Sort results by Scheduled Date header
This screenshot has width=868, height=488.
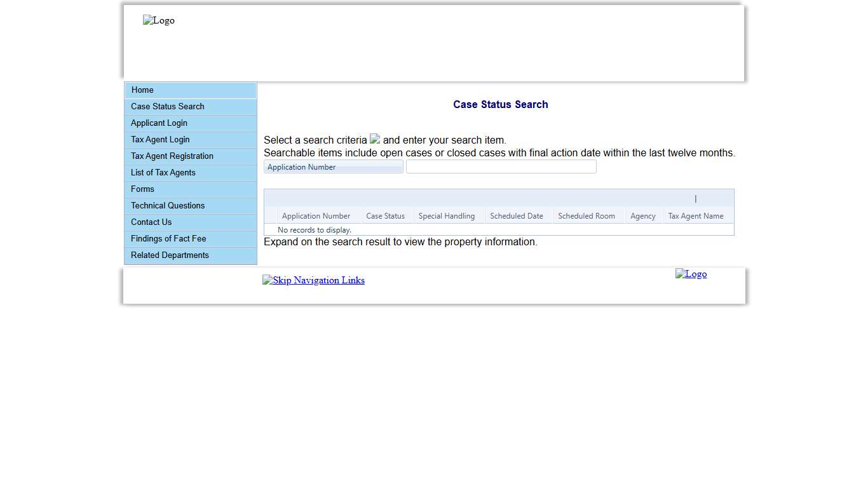517,215
